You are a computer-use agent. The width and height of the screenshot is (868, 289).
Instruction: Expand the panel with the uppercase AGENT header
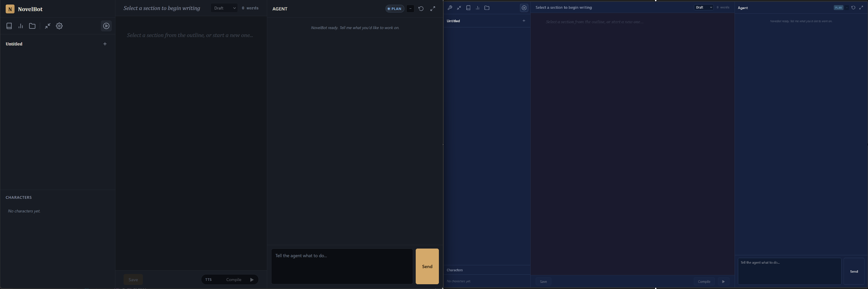(433, 9)
